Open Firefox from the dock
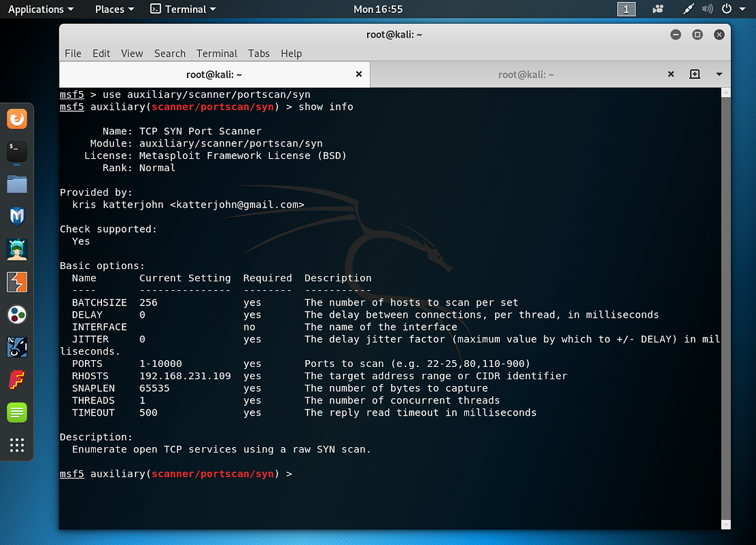The height and width of the screenshot is (545, 756). pyautogui.click(x=16, y=118)
